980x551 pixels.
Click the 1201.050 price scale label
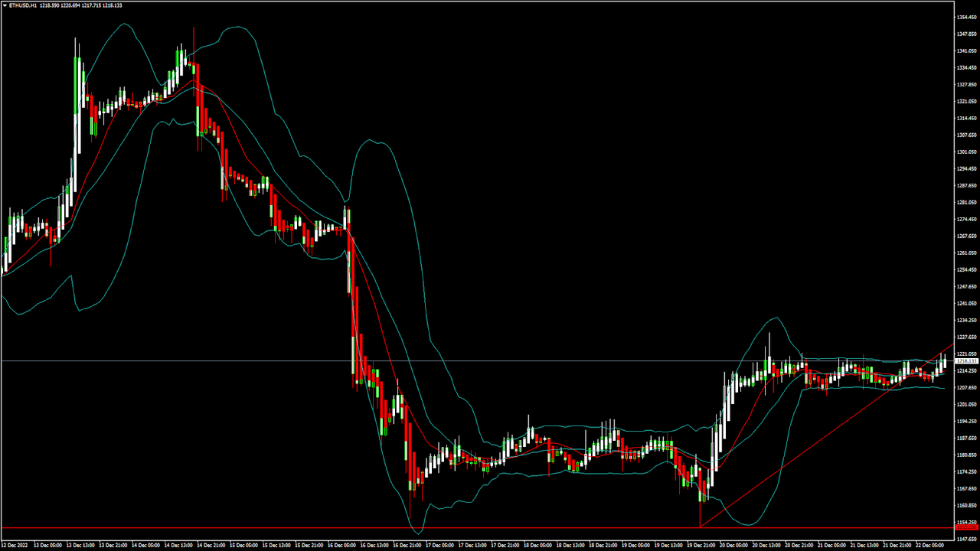tap(968, 404)
